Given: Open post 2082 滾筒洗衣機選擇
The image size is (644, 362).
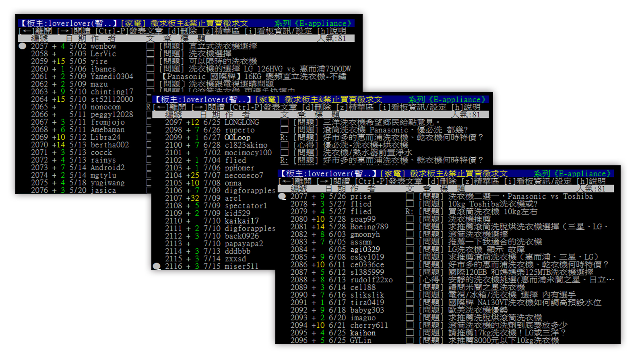Looking at the screenshot, I should point(478,234).
